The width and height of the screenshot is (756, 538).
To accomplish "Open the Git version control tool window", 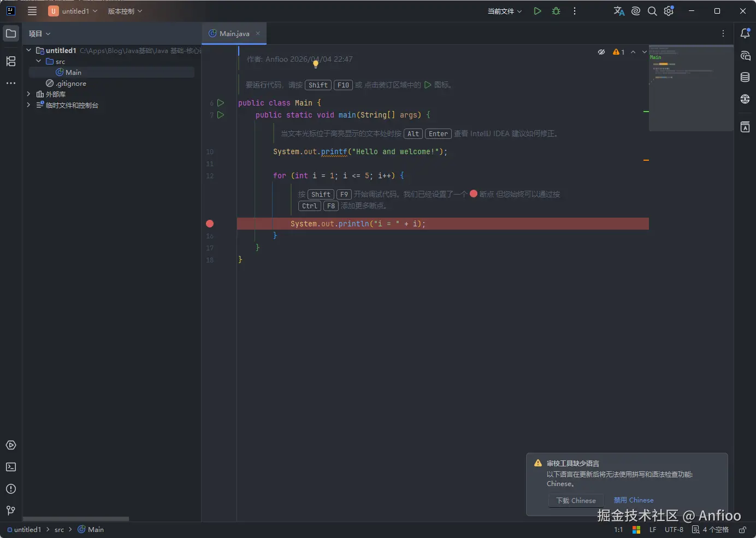I will 11,511.
